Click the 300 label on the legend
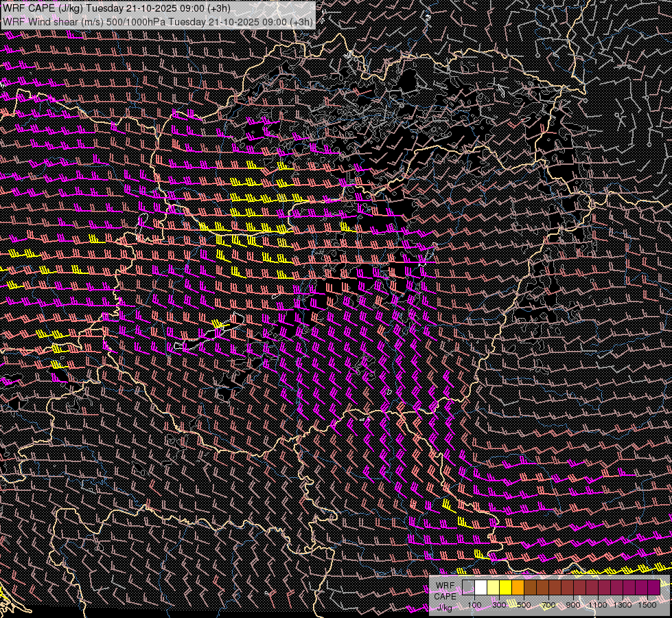 coord(499,605)
